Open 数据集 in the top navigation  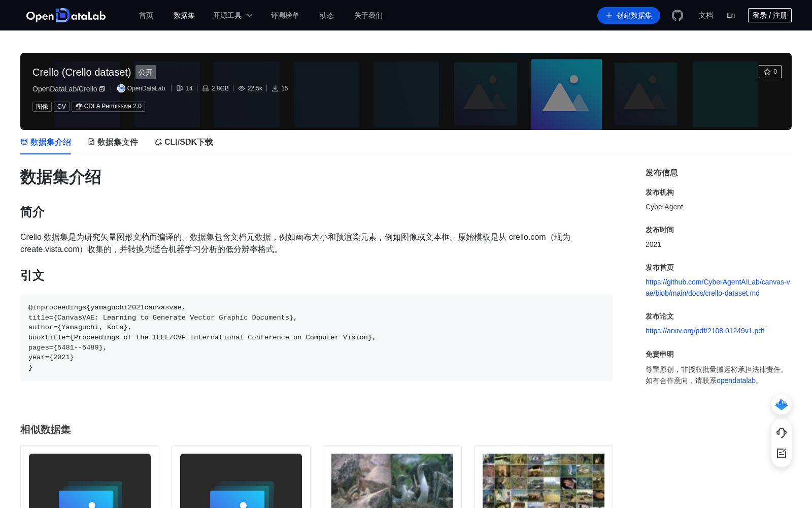[x=184, y=15]
